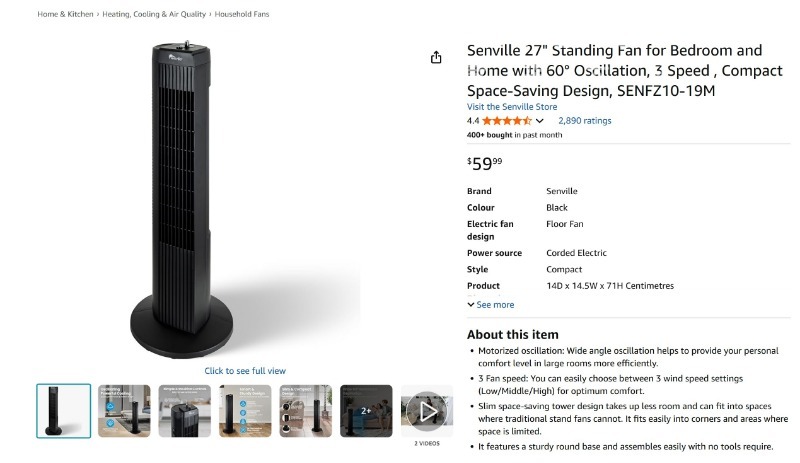
Task: Select the Intuitive Controls close-up thumbnail
Action: (185, 410)
